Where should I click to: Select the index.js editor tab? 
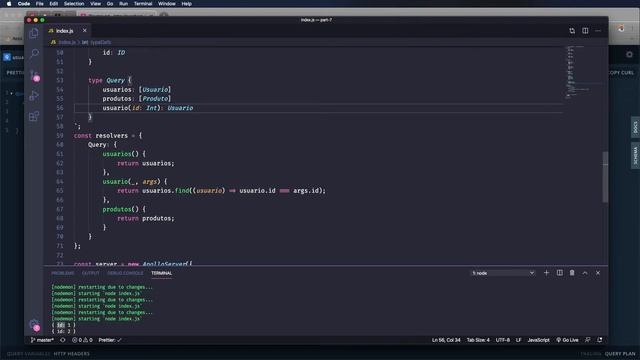(x=64, y=31)
